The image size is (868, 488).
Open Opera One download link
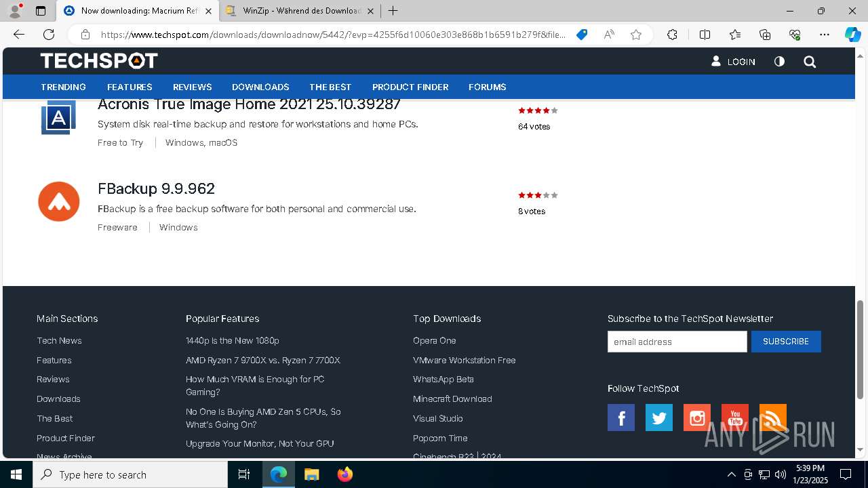click(435, 340)
